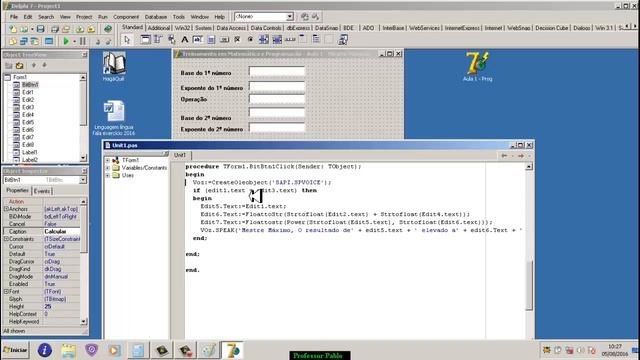Open the Project menu

coord(84,17)
